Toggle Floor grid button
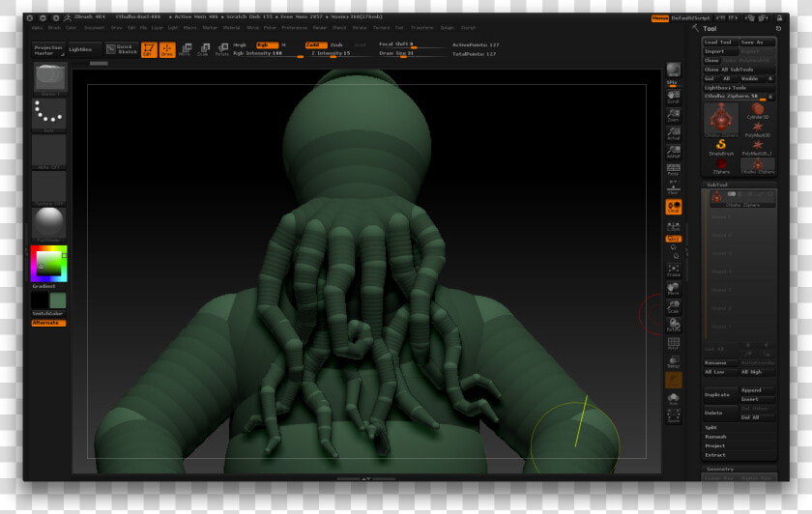Screen dimensions: 812x514 [x=673, y=187]
